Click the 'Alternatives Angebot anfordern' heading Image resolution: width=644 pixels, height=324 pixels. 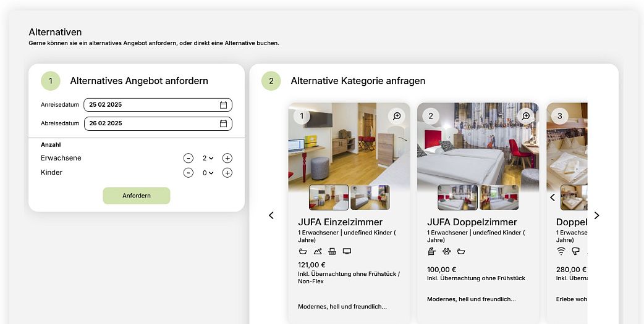[139, 81]
